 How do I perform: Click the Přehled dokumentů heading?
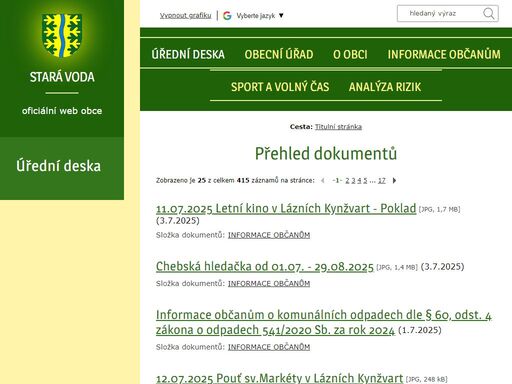326,154
